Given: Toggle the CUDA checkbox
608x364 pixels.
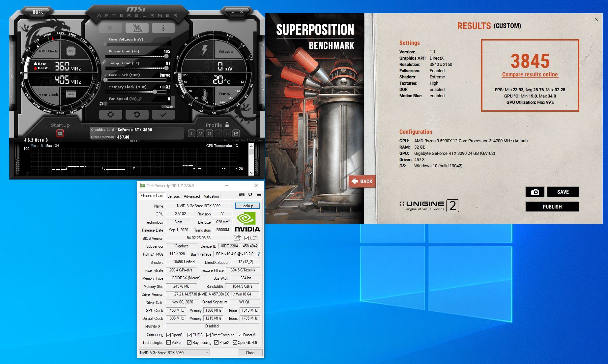Looking at the screenshot, I should click(189, 335).
